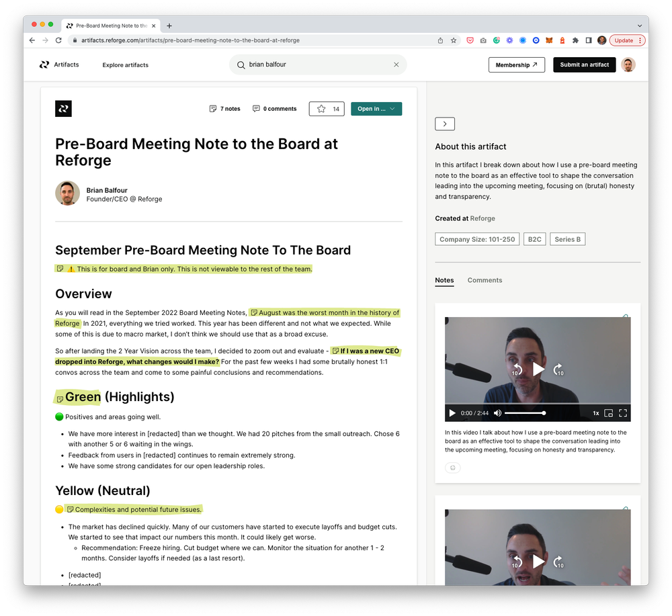Switch to the Notes tab
Viewport: 672px width, 616px height.
coord(444,280)
